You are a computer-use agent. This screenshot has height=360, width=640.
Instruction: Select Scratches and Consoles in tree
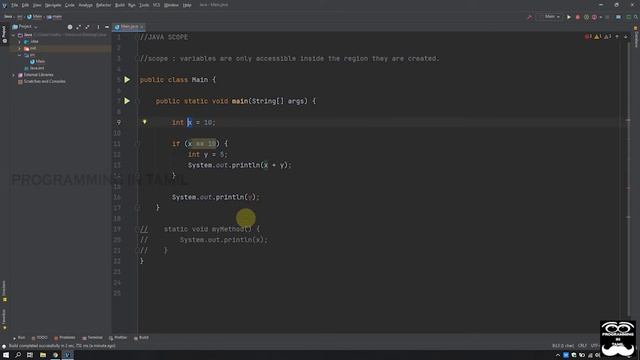[x=42, y=82]
